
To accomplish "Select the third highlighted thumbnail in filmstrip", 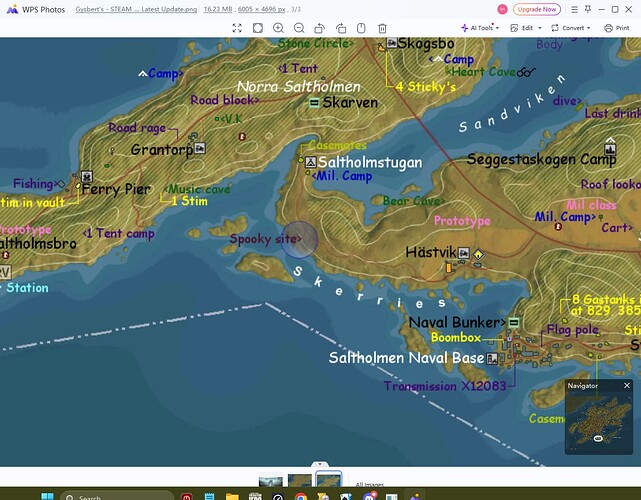I will pos(329,480).
